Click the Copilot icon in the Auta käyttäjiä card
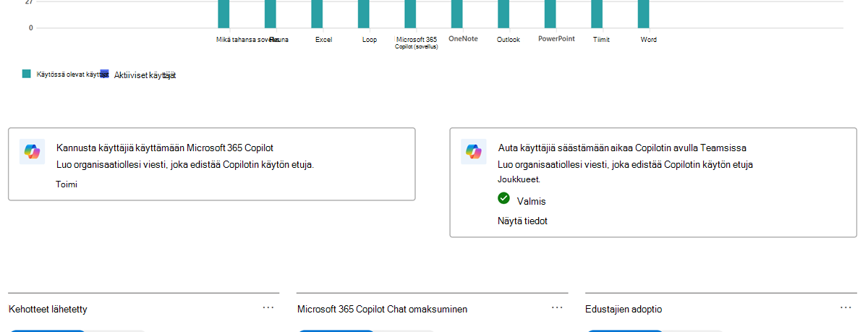This screenshot has height=332, width=868. coord(474,151)
